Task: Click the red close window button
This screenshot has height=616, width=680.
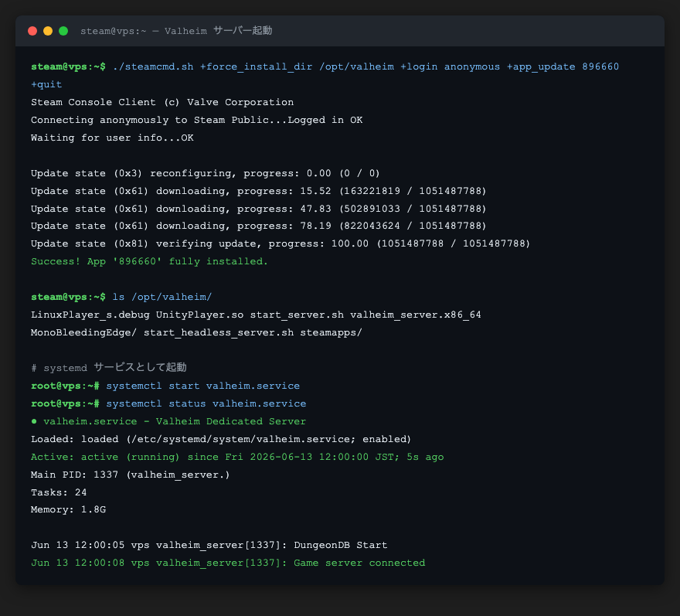Action: click(x=32, y=31)
